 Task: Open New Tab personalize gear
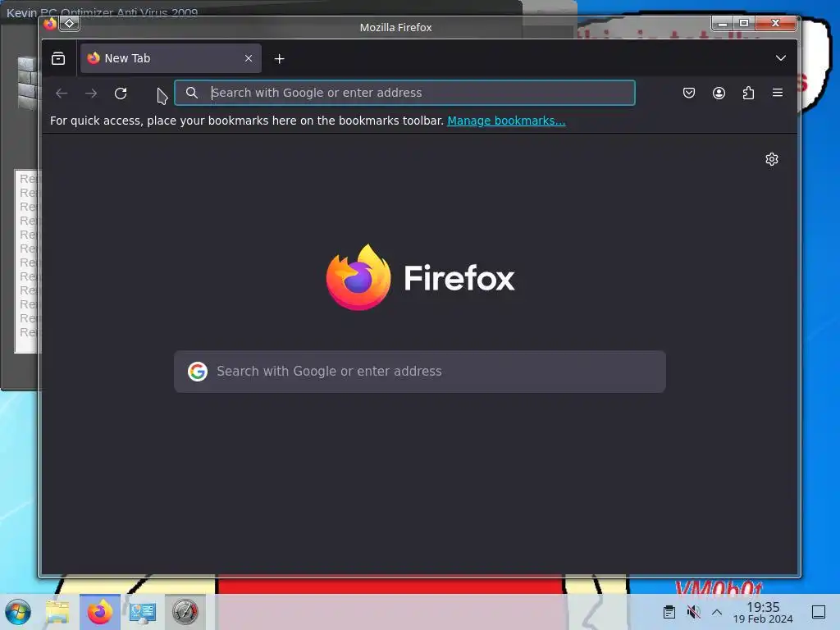(x=771, y=159)
